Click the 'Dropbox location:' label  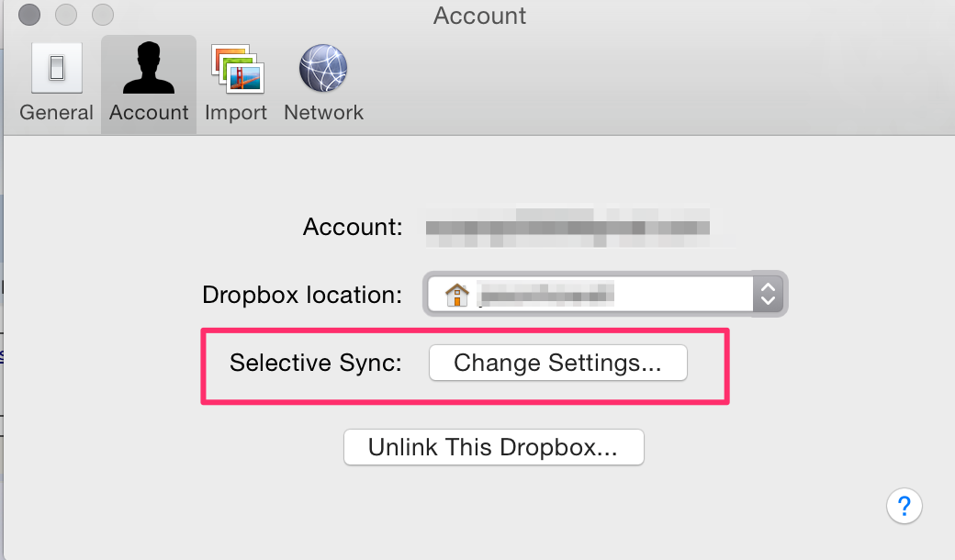tap(302, 296)
